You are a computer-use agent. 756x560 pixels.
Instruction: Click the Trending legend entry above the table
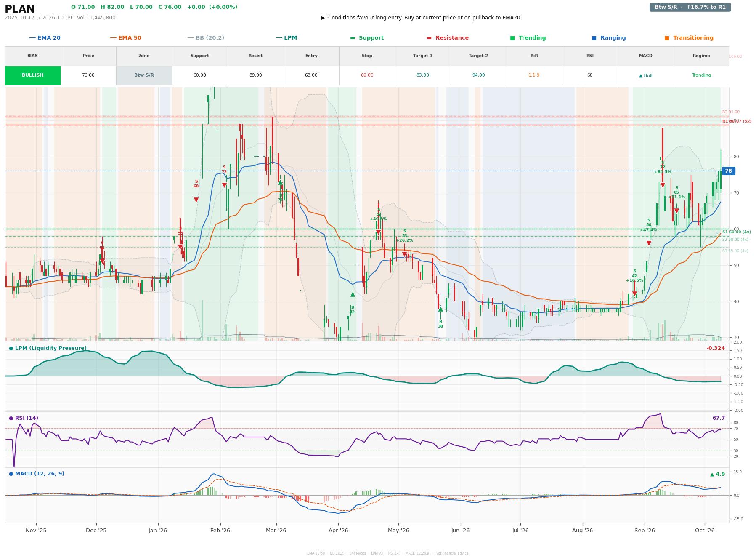pos(528,38)
